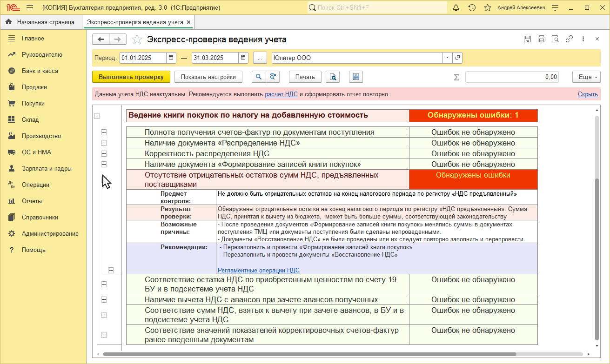Expand «Наличие вычета НДС с авансов» row
610x364 pixels.
(104, 299)
